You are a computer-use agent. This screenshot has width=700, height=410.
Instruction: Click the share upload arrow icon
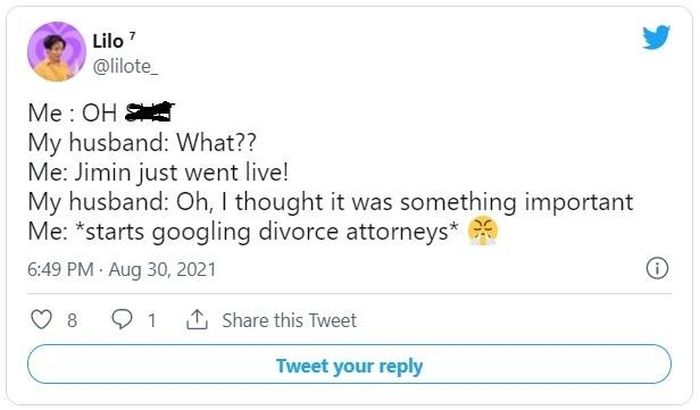pos(197,320)
